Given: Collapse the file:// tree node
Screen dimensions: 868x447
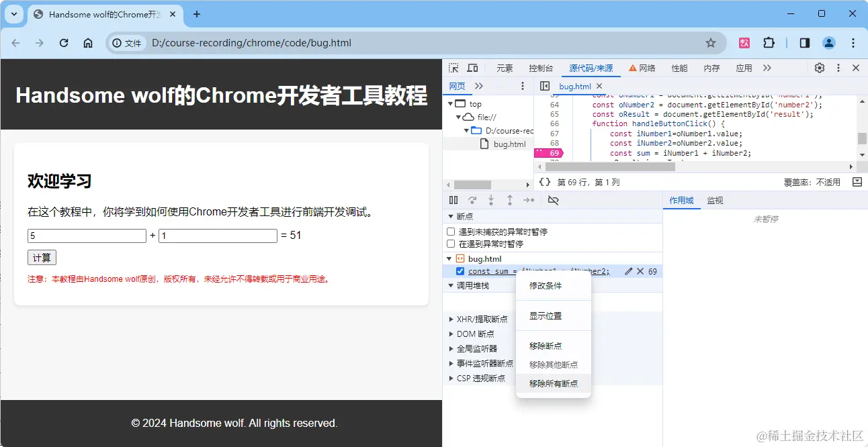Looking at the screenshot, I should pyautogui.click(x=458, y=117).
